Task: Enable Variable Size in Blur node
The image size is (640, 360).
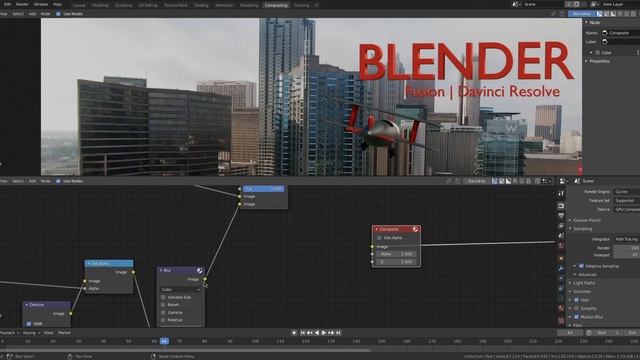Action: [163, 297]
